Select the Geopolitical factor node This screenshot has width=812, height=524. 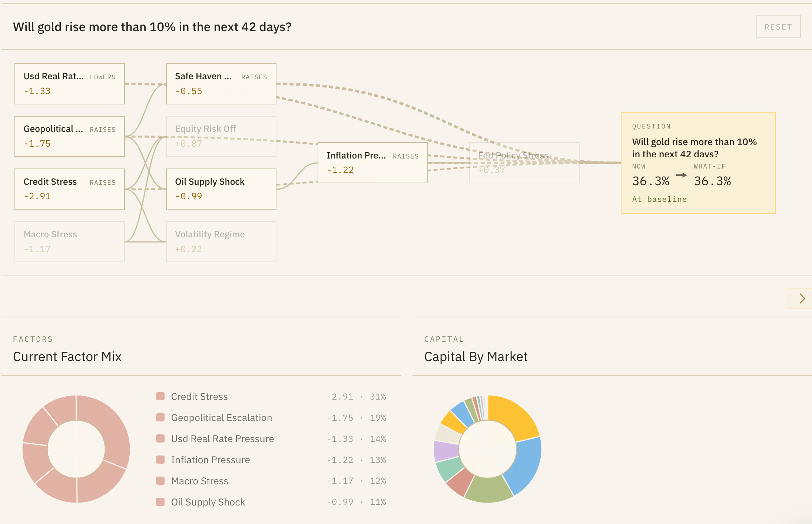[x=70, y=136]
